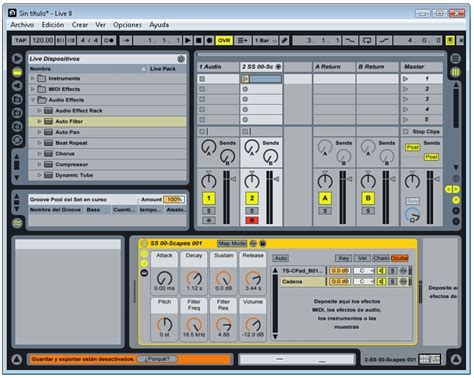474x378 pixels.
Task: Open the plug-in device browser icon
Action: 17,86
